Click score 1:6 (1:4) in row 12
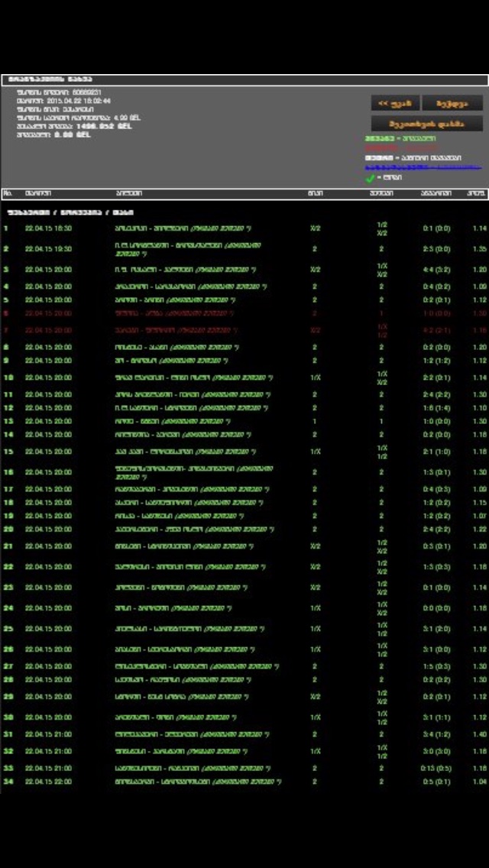 pos(436,408)
